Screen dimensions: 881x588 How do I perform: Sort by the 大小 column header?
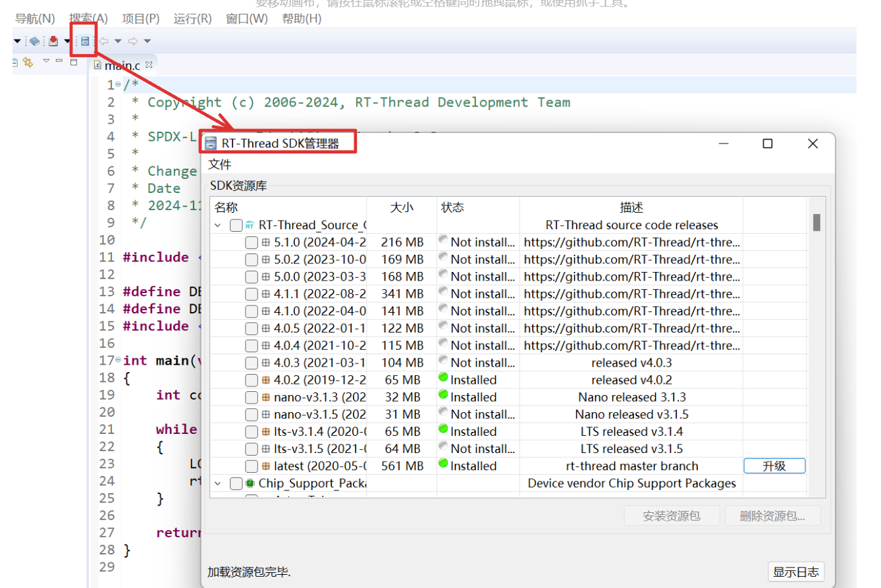pyautogui.click(x=402, y=207)
